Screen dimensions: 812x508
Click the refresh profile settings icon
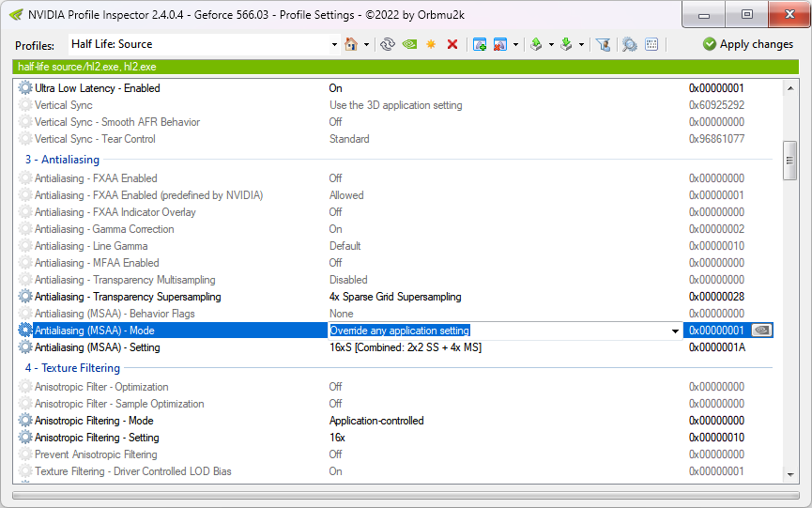388,44
